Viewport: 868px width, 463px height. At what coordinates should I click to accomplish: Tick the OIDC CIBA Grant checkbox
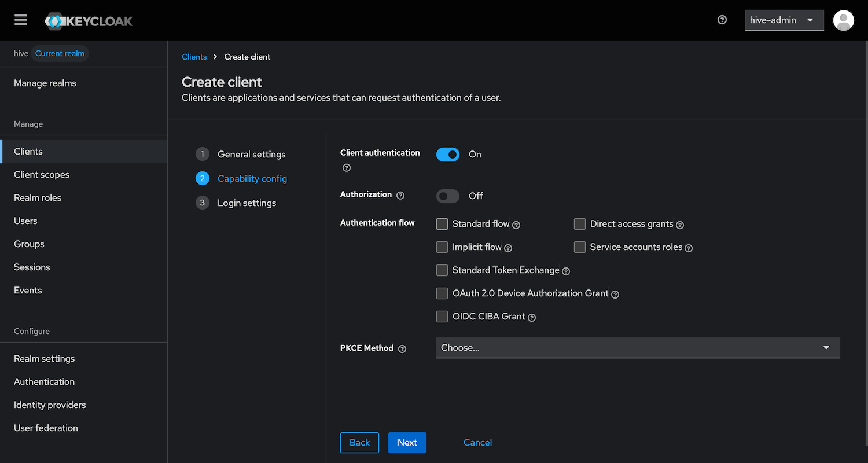(442, 317)
